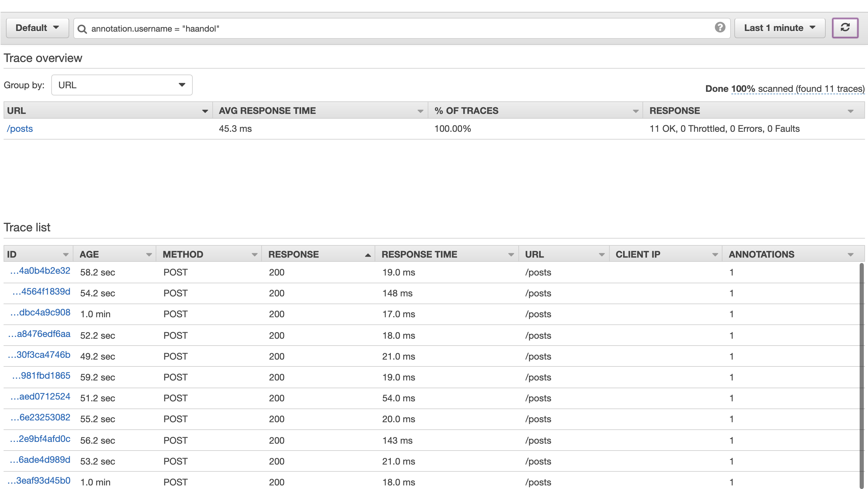Sort by AVG RESPONSE TIME column arrow

click(420, 111)
